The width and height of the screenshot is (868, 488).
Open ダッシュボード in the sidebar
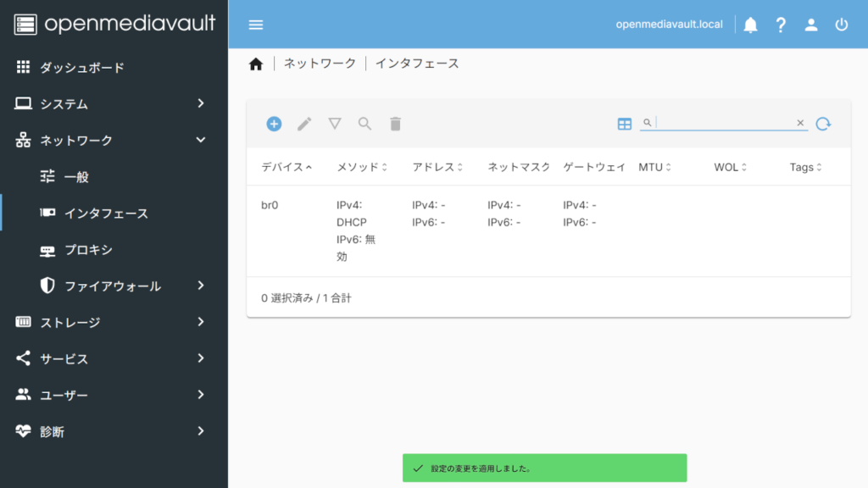[81, 67]
